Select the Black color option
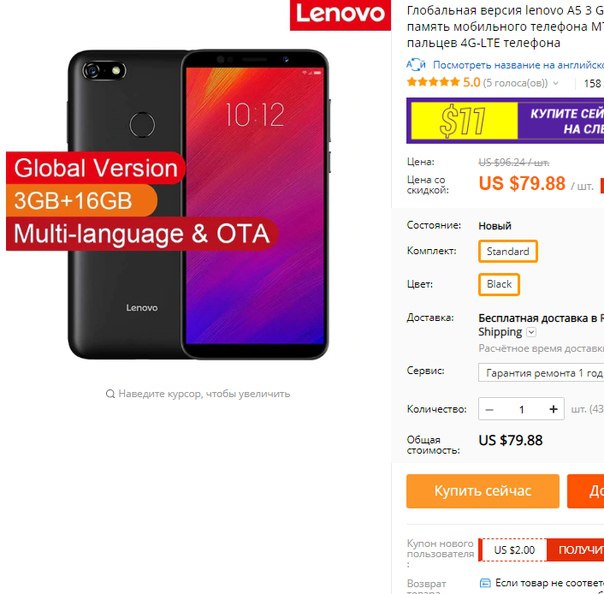This screenshot has height=594, width=604. [499, 284]
